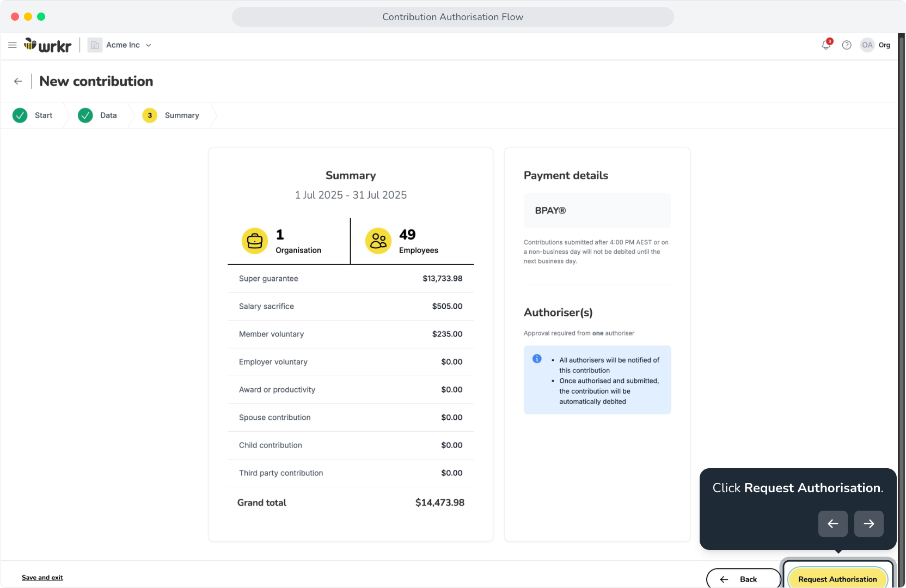Click the Org label next to avatar
906x588 pixels.
pyautogui.click(x=884, y=45)
